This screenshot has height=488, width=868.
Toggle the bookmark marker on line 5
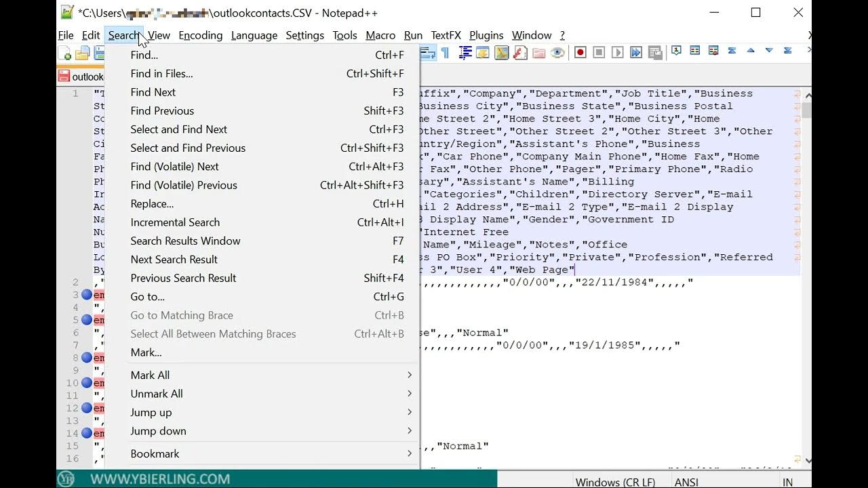coord(87,320)
